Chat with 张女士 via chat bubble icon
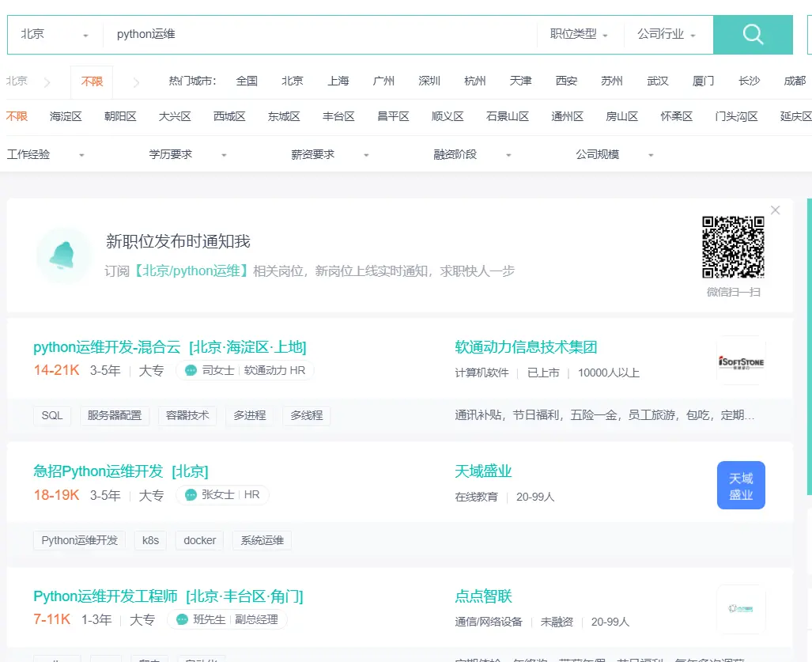This screenshot has width=812, height=662. pyautogui.click(x=191, y=494)
